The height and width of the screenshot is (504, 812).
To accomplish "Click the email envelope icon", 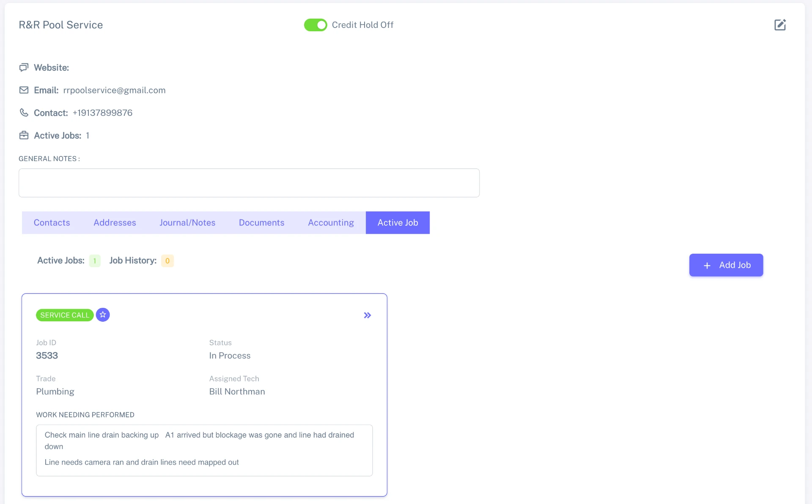I will tap(24, 90).
